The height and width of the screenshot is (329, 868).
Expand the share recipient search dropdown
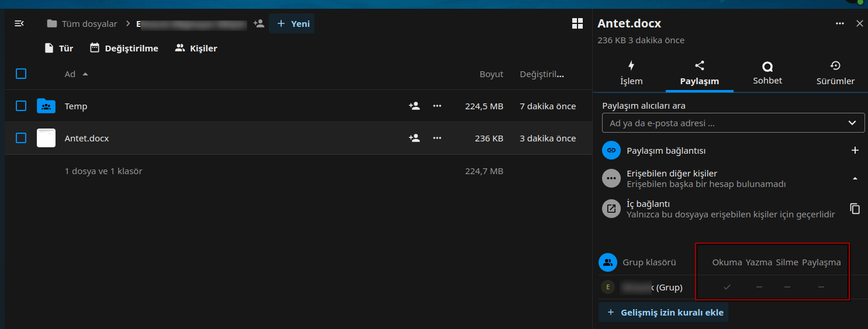(852, 123)
